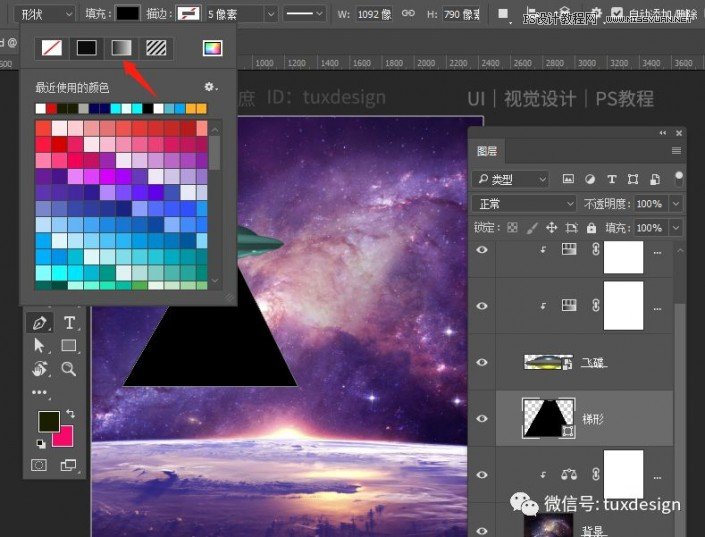Viewport: 705px width, 537px height.
Task: Filter layers by pixel image type
Action: click(x=568, y=179)
